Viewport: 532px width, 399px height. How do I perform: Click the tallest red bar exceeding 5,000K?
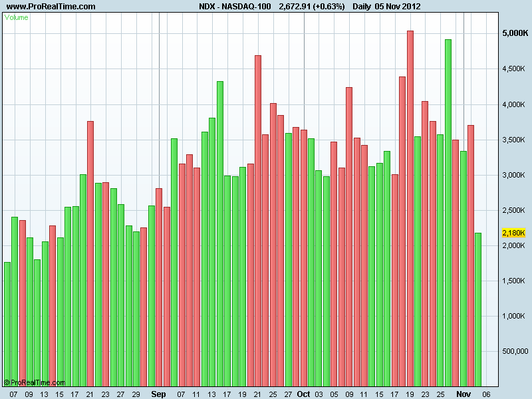pyautogui.click(x=410, y=209)
